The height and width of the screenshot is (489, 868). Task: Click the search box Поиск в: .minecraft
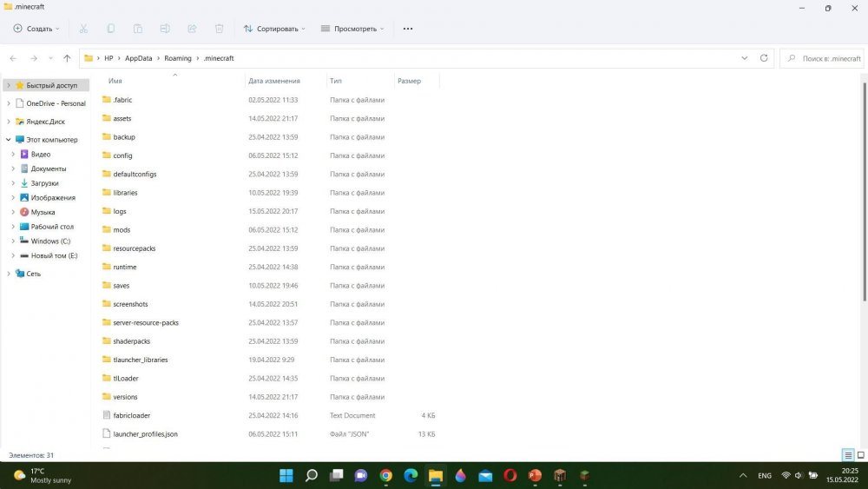coord(822,58)
